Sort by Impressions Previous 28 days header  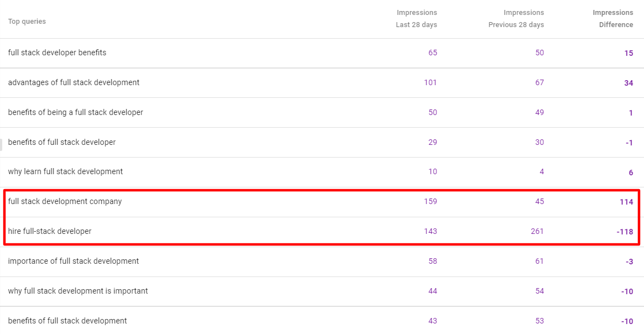[516, 19]
